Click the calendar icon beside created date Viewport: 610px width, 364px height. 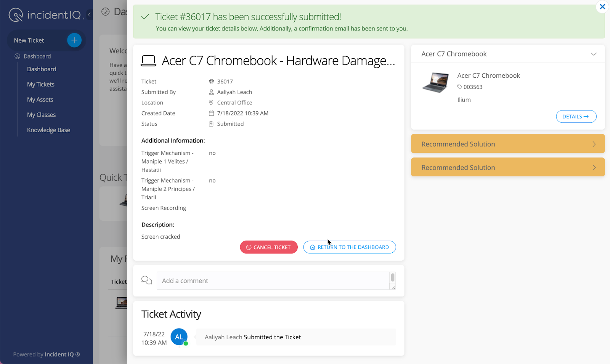coord(211,113)
